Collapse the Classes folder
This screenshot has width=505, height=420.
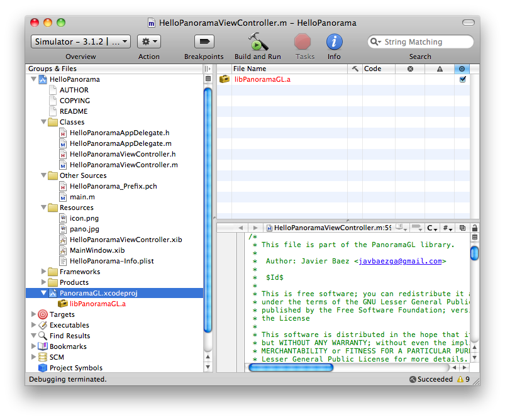click(x=43, y=122)
